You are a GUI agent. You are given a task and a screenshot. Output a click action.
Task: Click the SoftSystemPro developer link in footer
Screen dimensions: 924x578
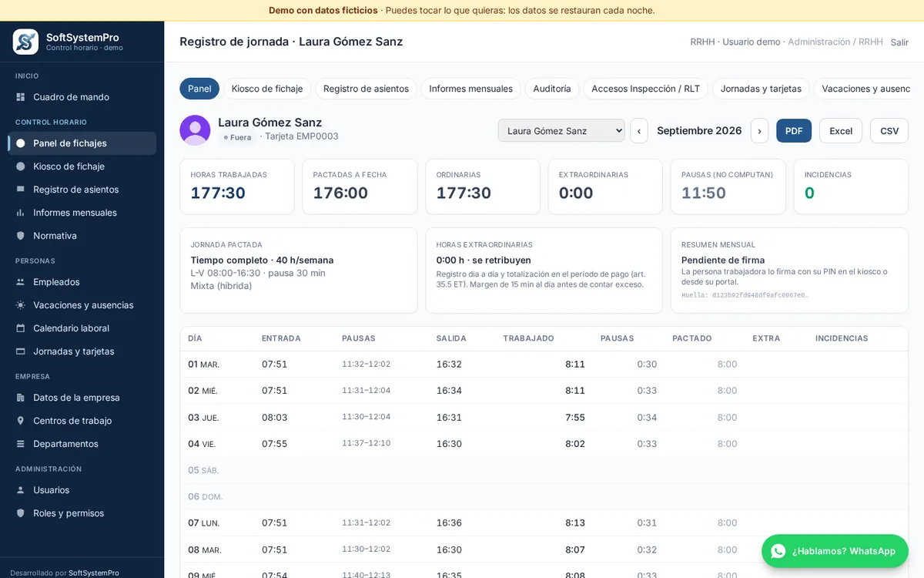[94, 573]
